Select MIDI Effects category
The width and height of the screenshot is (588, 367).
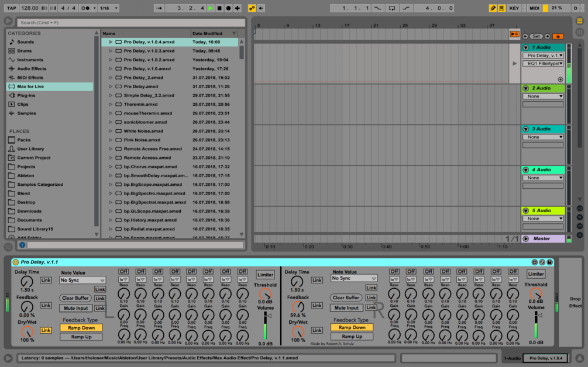tap(30, 78)
